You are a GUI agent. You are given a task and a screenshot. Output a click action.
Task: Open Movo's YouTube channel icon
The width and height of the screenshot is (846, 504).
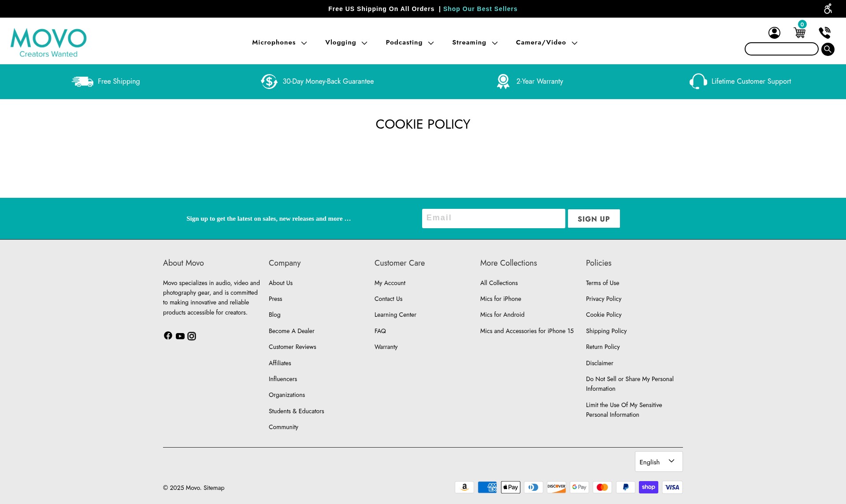180,336
